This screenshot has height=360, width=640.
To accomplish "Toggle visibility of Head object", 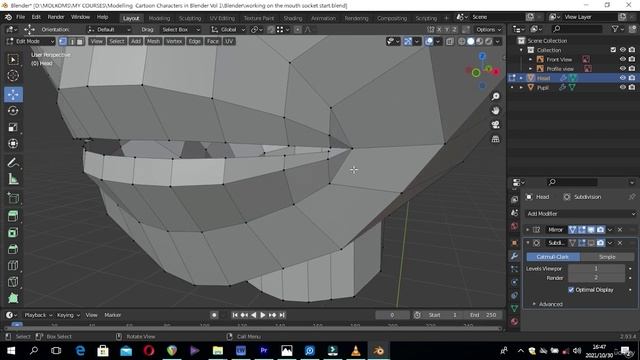I will (622, 78).
